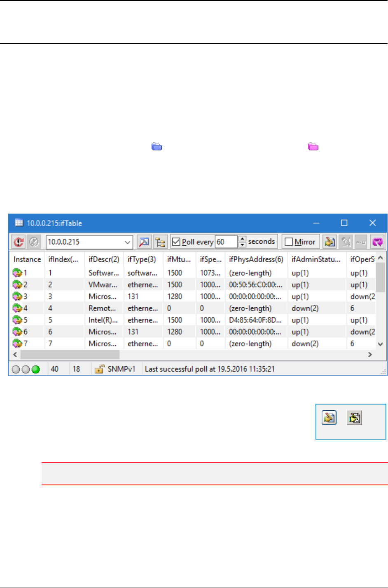Click the blue folder icon in the page text
The width and height of the screenshot is (388, 588).
click(157, 146)
